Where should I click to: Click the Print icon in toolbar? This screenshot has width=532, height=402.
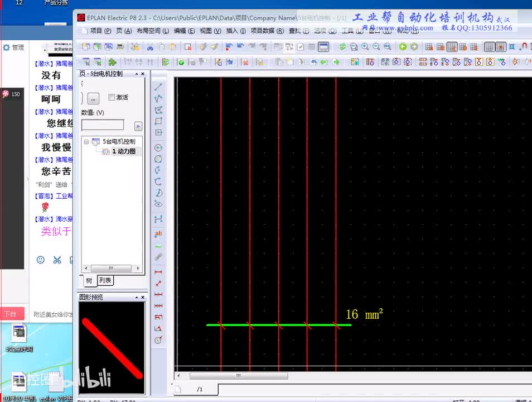[x=120, y=46]
